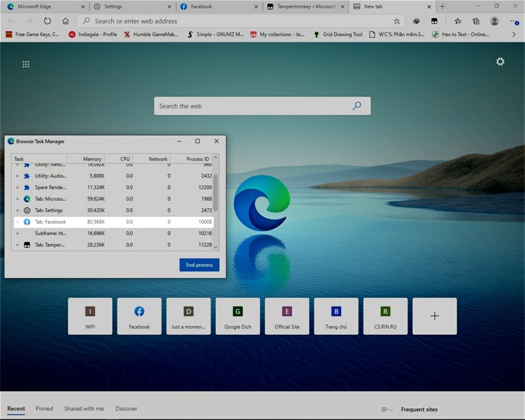This screenshot has width=525, height=420.
Task: Select the Spare Rende... process row
Action: click(x=113, y=187)
